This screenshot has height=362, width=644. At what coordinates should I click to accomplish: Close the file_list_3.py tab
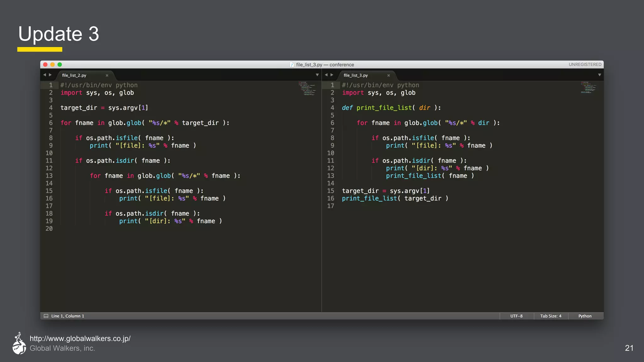pos(388,75)
